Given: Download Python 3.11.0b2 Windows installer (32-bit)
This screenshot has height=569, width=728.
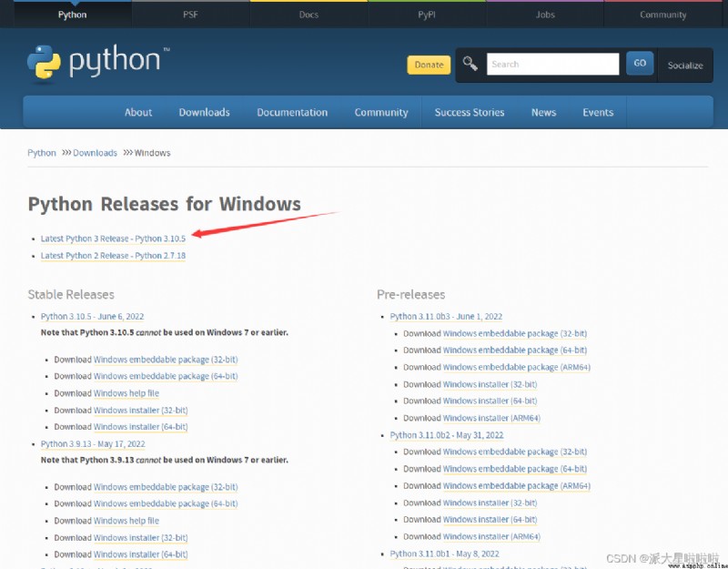Looking at the screenshot, I should pyautogui.click(x=490, y=503).
